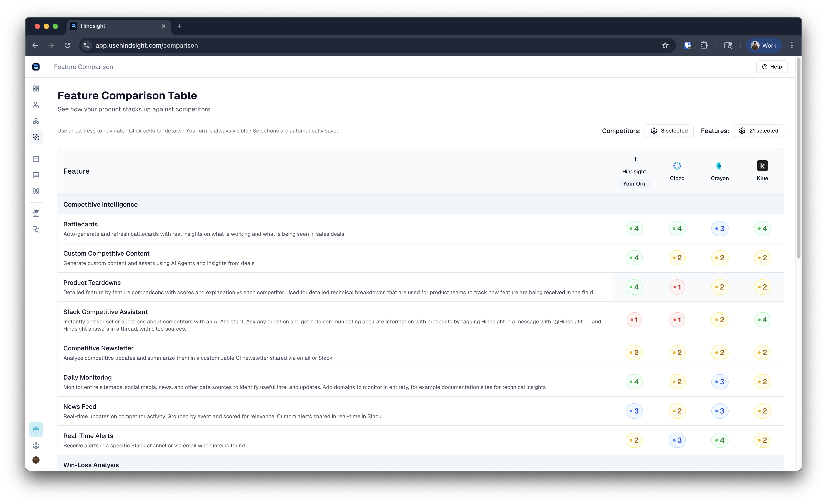Open Crayon's Daily Monitoring score of 3
Image resolution: width=827 pixels, height=504 pixels.
point(720,382)
